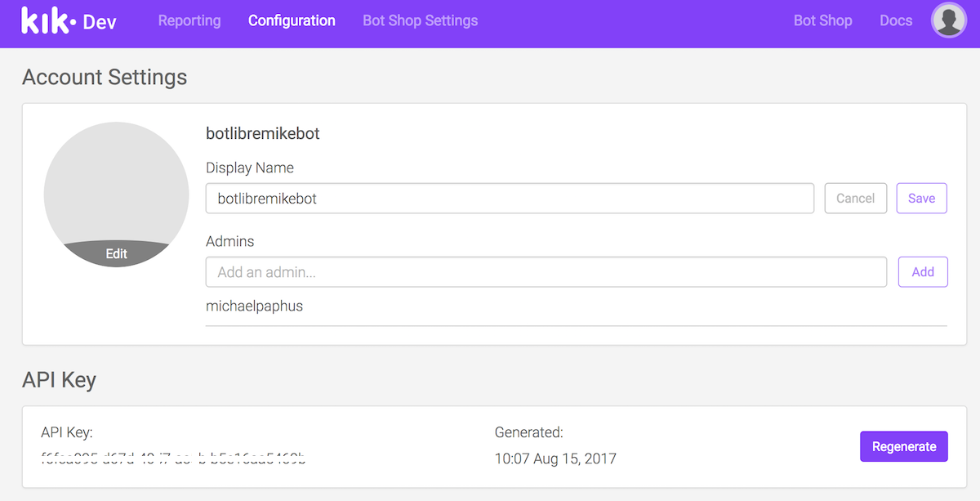Open the Docs link
The image size is (980, 501).
896,20
